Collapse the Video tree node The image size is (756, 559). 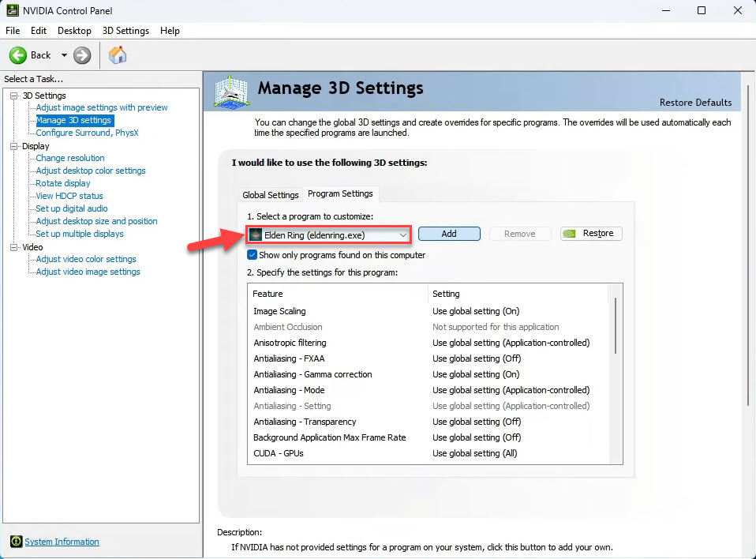13,247
